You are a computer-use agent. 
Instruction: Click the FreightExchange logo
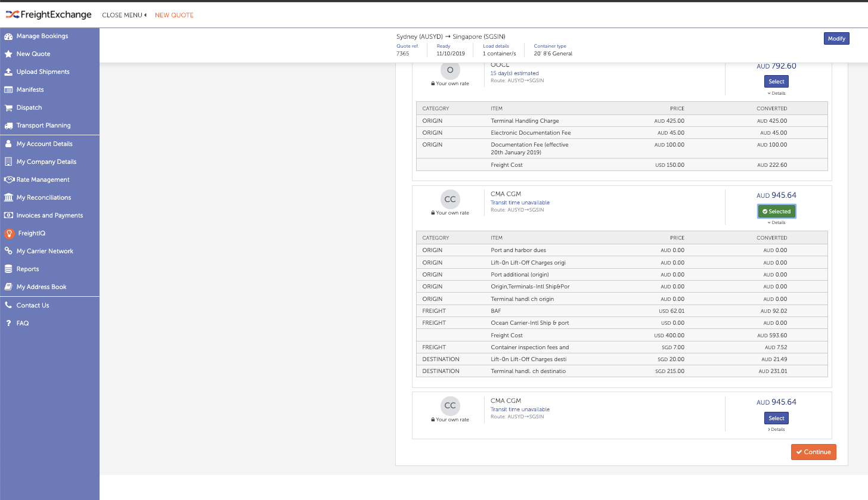click(x=49, y=14)
